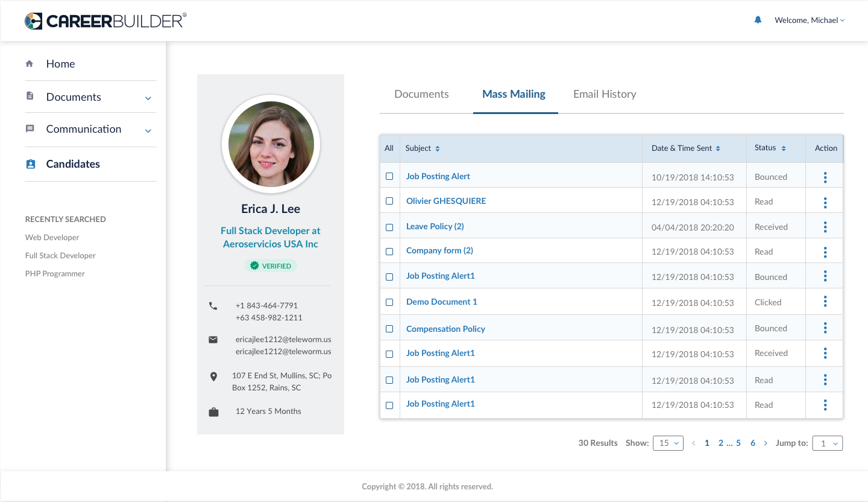Click the Clicked status cell
The image size is (868, 502).
click(768, 302)
